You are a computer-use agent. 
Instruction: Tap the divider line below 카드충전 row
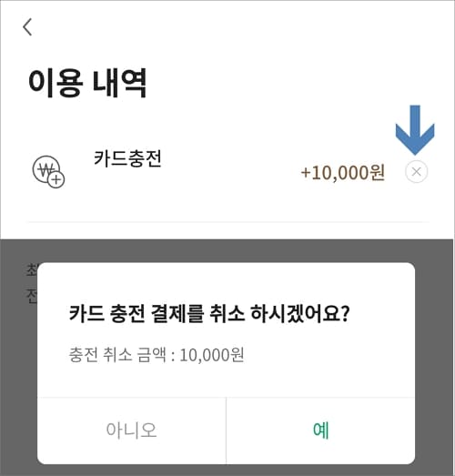pos(228,222)
